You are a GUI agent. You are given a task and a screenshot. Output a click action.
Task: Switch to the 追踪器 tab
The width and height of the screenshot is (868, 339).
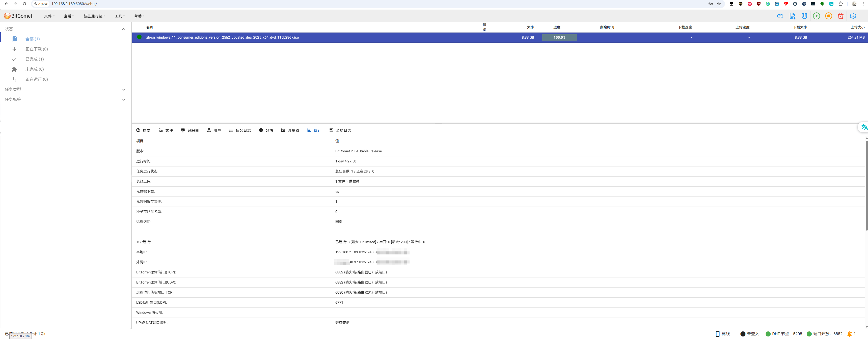(190, 130)
